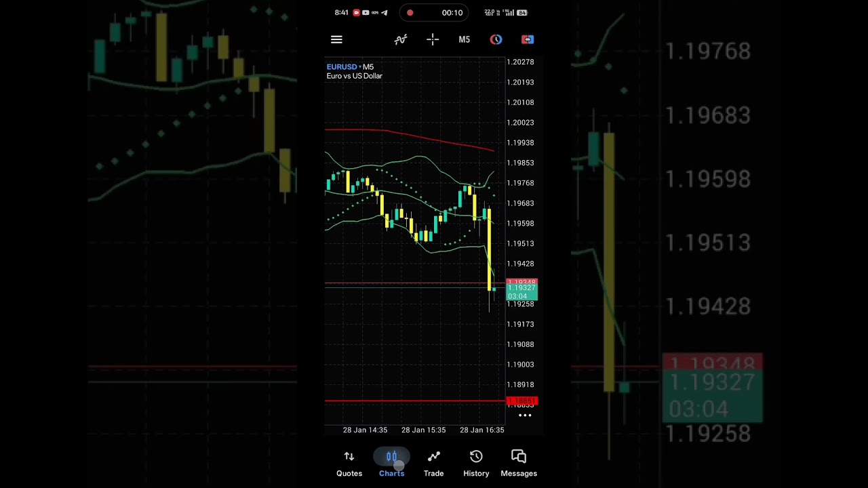Screen dimensions: 868x488
Task: Switch to the Messages tab
Action: click(519, 464)
